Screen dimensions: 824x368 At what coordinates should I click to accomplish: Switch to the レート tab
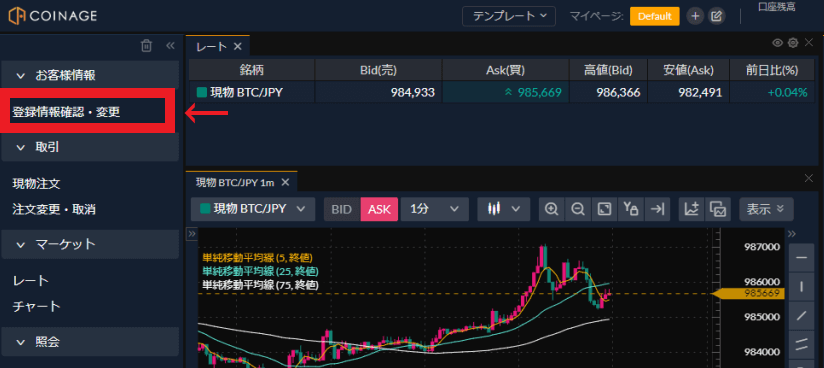click(x=212, y=47)
